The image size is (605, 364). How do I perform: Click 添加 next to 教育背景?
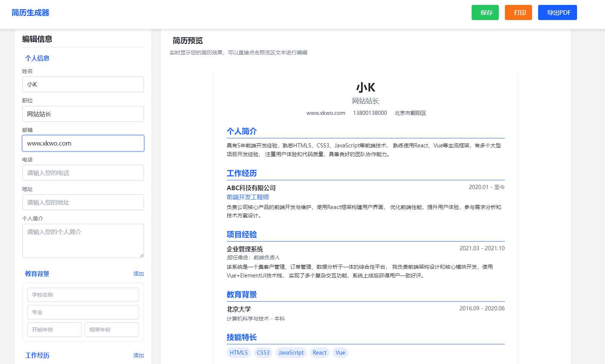pyautogui.click(x=139, y=274)
